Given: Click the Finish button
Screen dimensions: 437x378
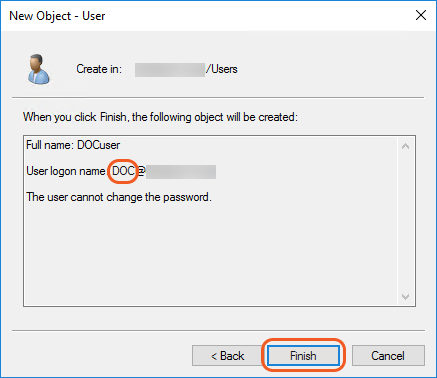Looking at the screenshot, I should tap(303, 356).
